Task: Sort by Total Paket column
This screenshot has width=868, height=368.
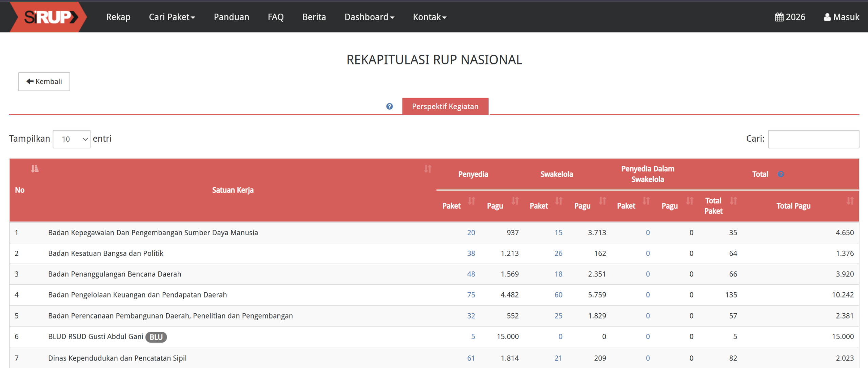Action: click(733, 201)
